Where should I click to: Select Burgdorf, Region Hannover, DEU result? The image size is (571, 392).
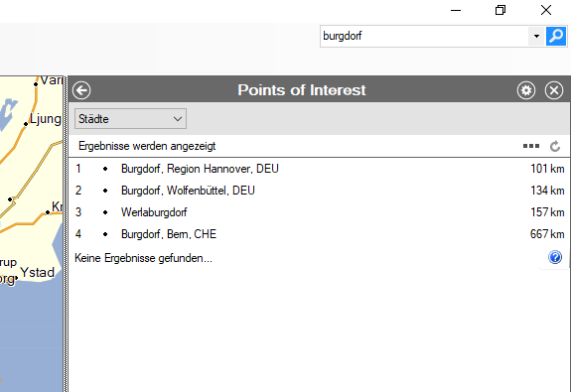[319, 169]
